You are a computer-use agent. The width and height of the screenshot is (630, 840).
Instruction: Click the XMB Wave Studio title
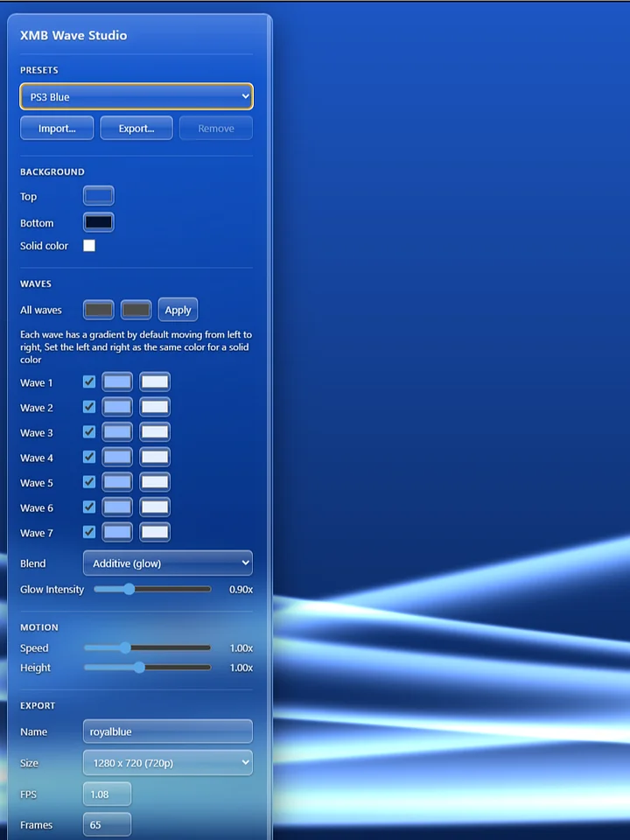73,35
